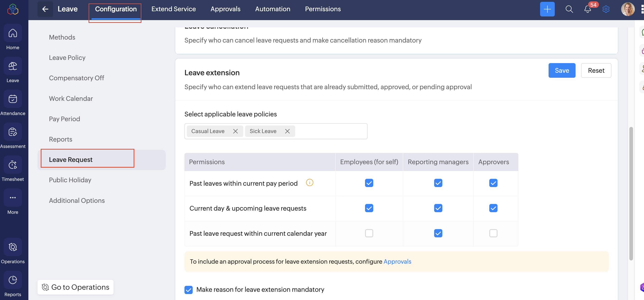The width and height of the screenshot is (644, 300).
Task: Open the Attendance module in the sidebar
Action: click(13, 99)
